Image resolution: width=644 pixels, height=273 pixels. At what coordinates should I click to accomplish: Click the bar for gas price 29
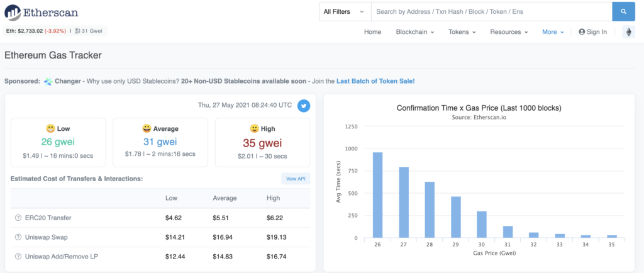[x=456, y=217]
